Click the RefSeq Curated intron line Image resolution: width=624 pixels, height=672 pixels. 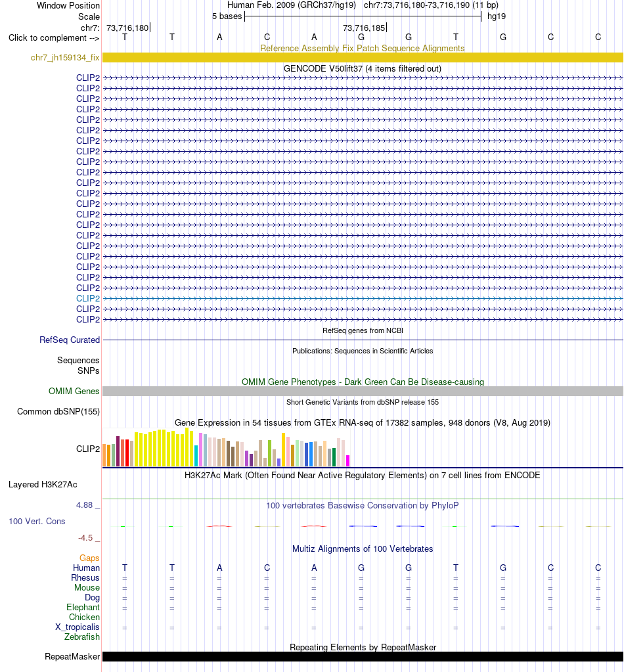[x=363, y=340]
